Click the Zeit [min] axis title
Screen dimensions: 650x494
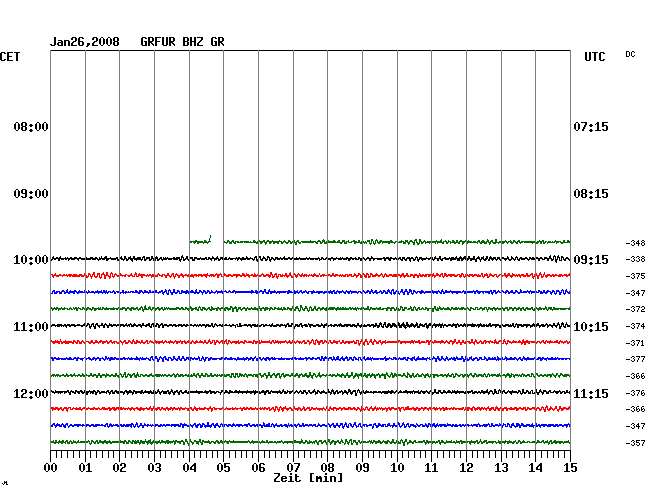click(308, 478)
